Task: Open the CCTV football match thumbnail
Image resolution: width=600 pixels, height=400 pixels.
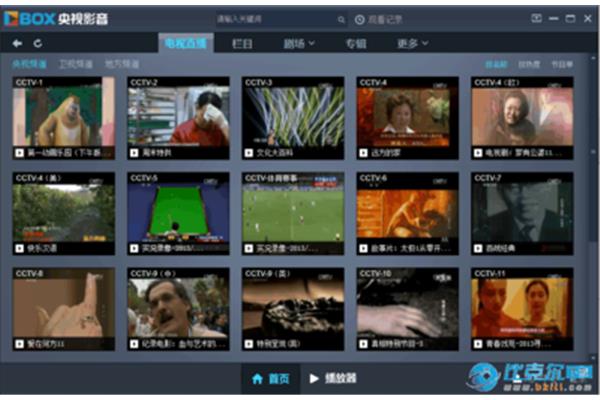Action: coord(293,213)
